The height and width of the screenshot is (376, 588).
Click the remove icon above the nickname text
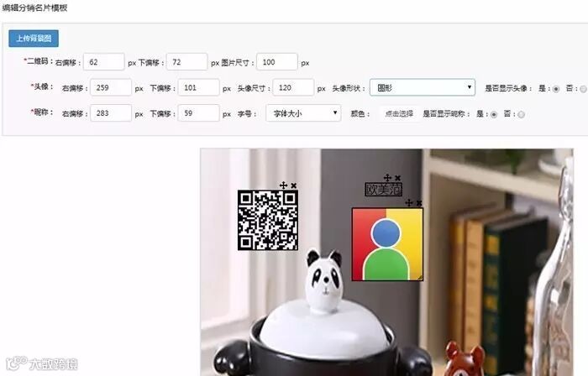pyautogui.click(x=398, y=178)
